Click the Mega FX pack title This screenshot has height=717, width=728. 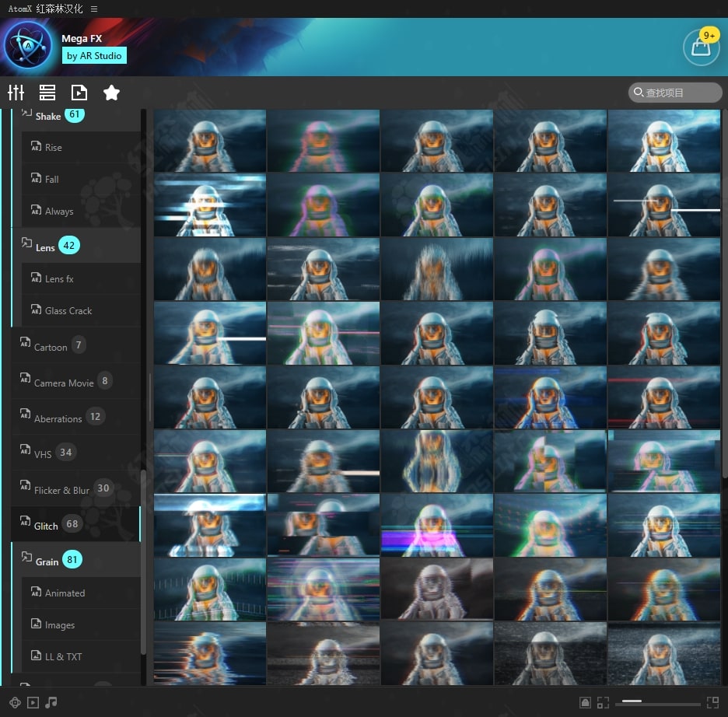pos(82,39)
